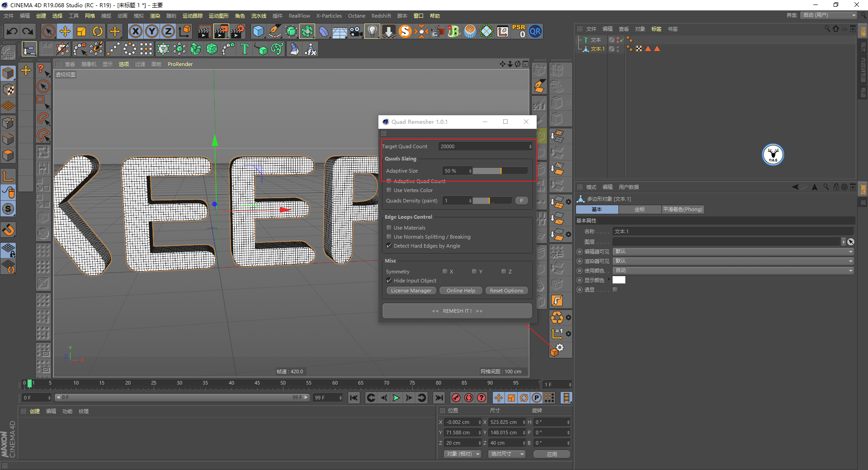868x470 pixels.
Task: Click the REMESH IT! button
Action: click(457, 311)
